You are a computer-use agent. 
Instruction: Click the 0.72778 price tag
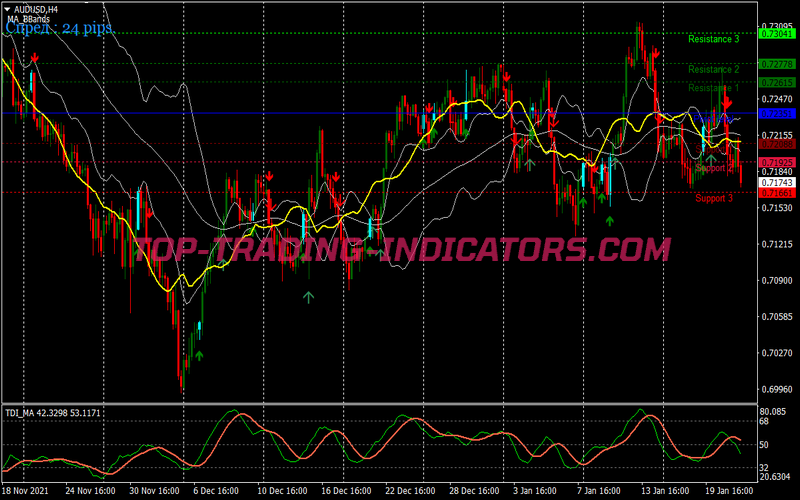[x=777, y=64]
